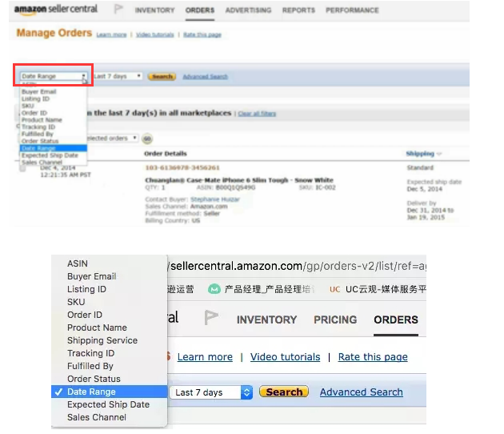The height and width of the screenshot is (434, 504).
Task: Select Listing ID in the small blurry dropdown
Action: pos(54,98)
